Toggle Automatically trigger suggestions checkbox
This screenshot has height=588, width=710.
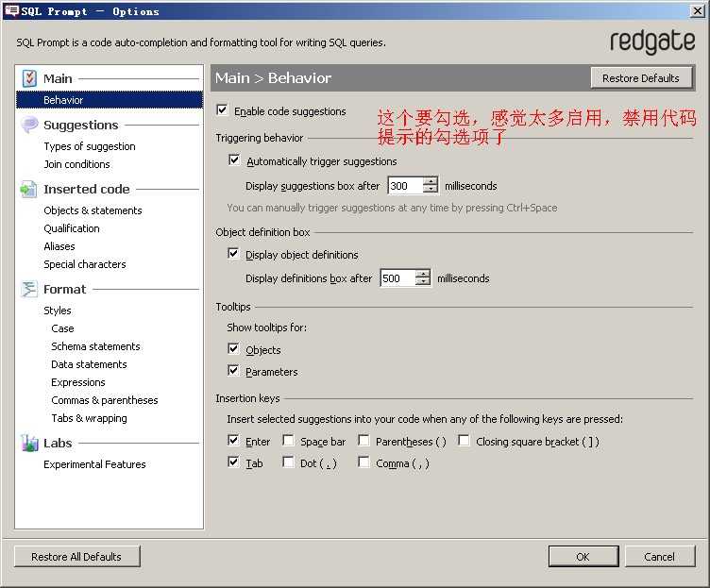[x=234, y=160]
